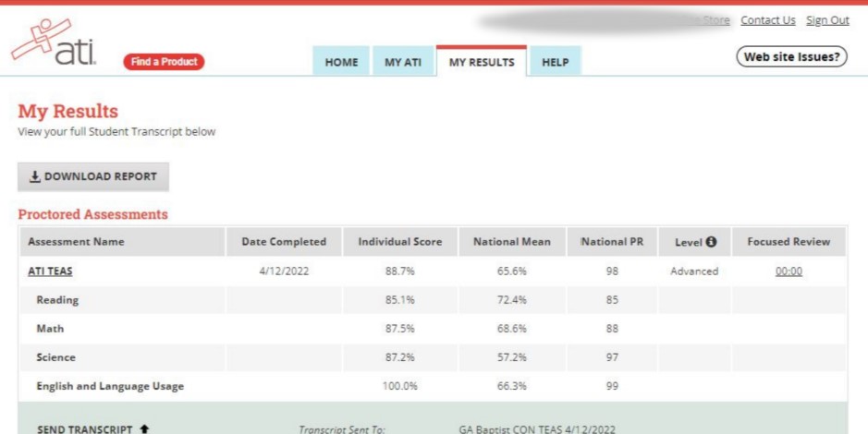Open the HELP tab

[x=556, y=62]
